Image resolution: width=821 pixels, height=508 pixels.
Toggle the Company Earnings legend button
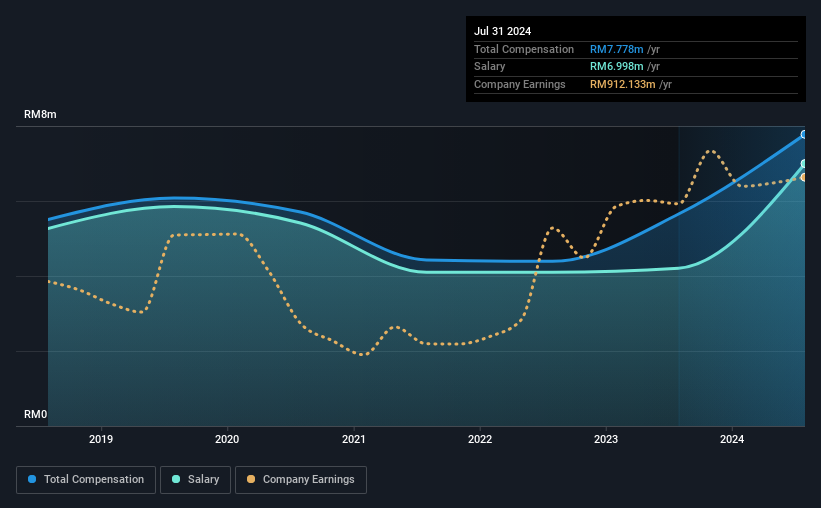pos(301,480)
